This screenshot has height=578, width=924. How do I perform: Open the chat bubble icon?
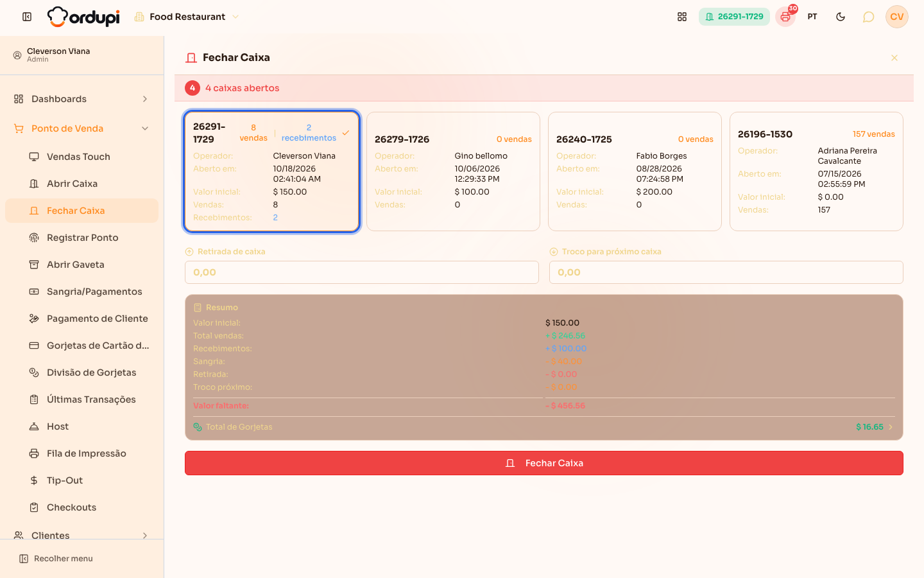click(868, 17)
